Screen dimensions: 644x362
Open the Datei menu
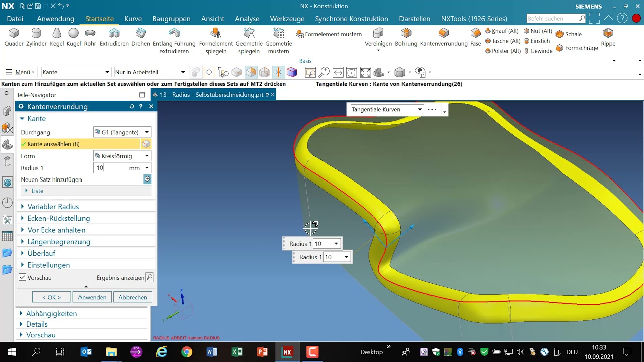click(x=15, y=19)
